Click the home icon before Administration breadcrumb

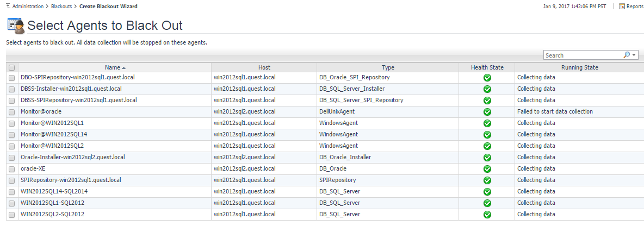[x=8, y=7]
